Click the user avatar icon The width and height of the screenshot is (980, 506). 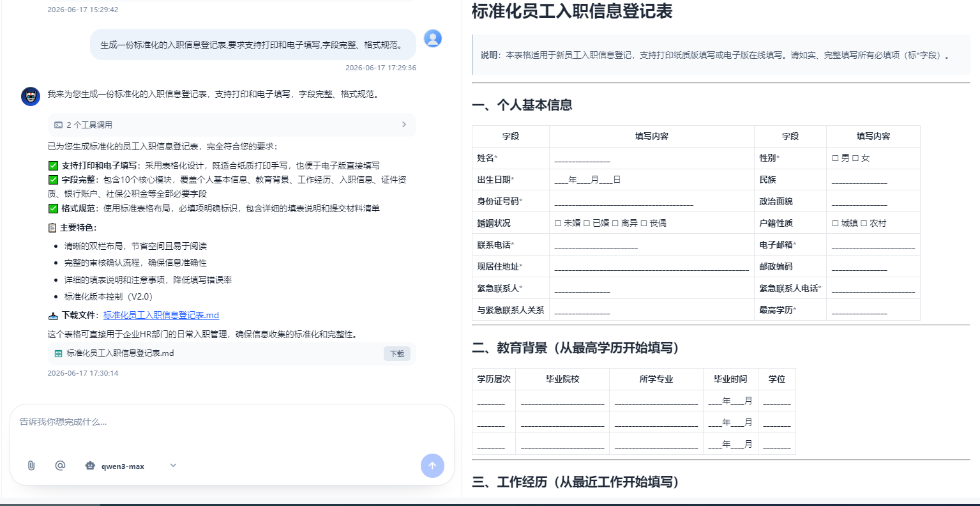433,38
